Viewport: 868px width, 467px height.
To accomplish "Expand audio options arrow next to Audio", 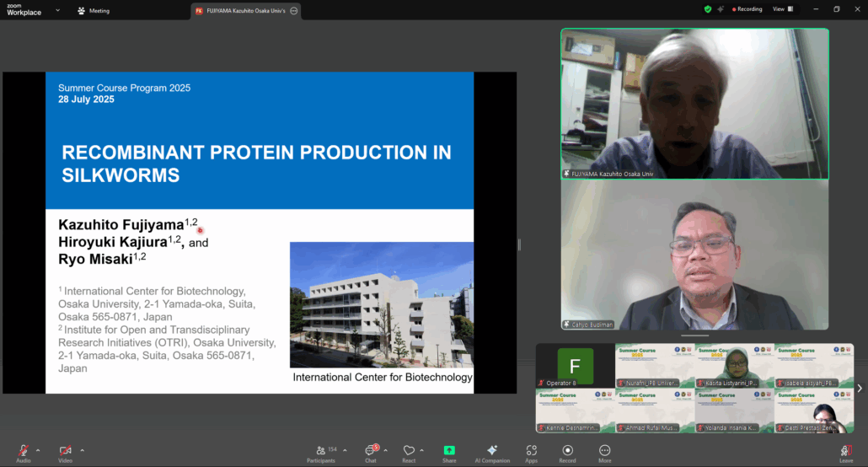I will pos(38,450).
